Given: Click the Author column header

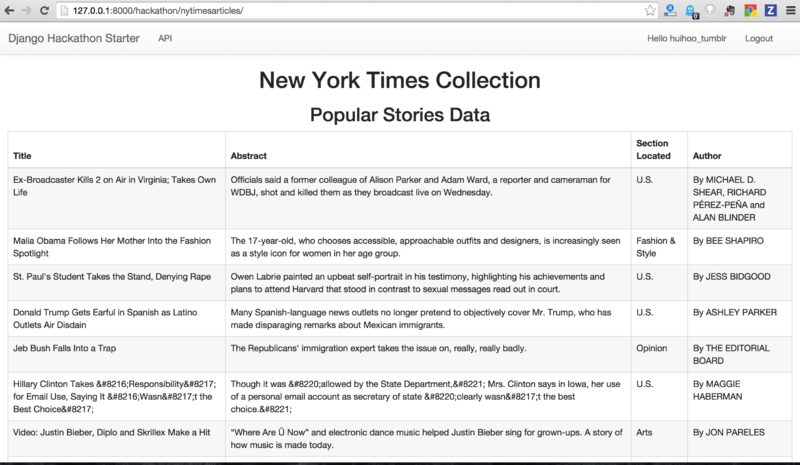Looking at the screenshot, I should point(707,157).
